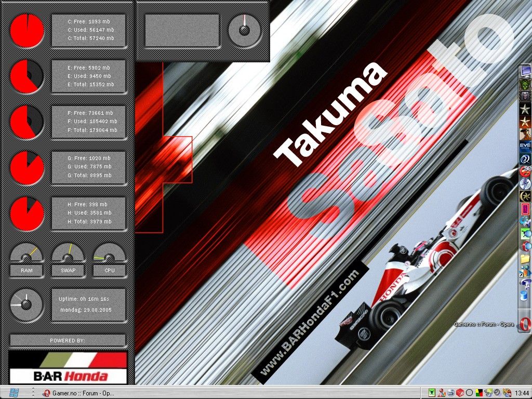Viewport: 532px width, 399px height.
Task: Click the BAR Honda logo banner
Action: coord(68,367)
